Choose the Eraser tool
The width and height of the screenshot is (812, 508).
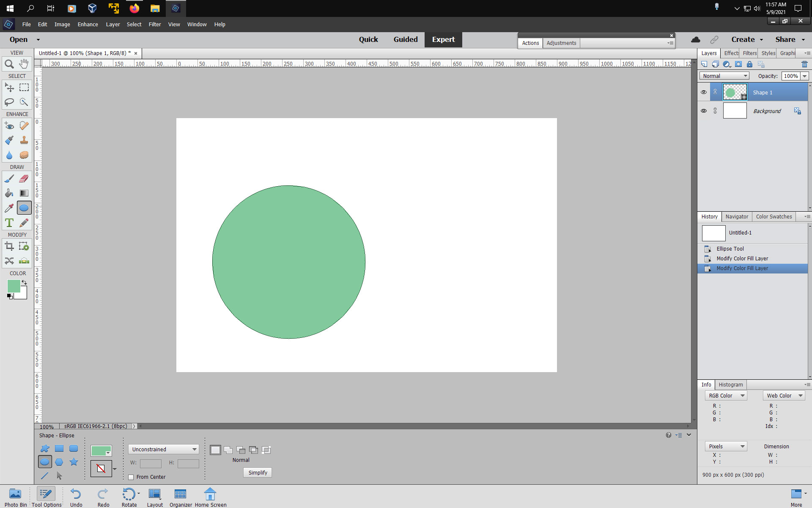coord(24,179)
